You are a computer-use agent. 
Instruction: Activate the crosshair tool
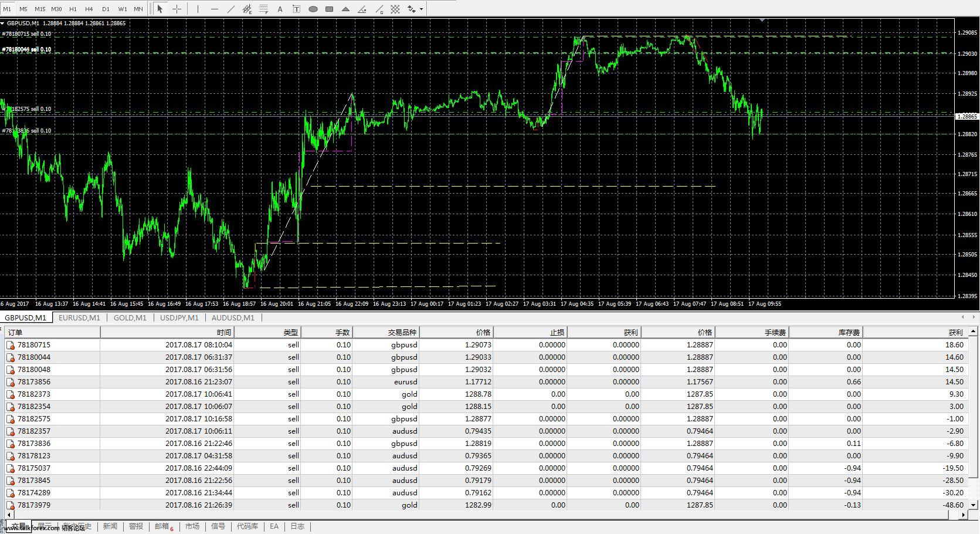click(x=177, y=9)
